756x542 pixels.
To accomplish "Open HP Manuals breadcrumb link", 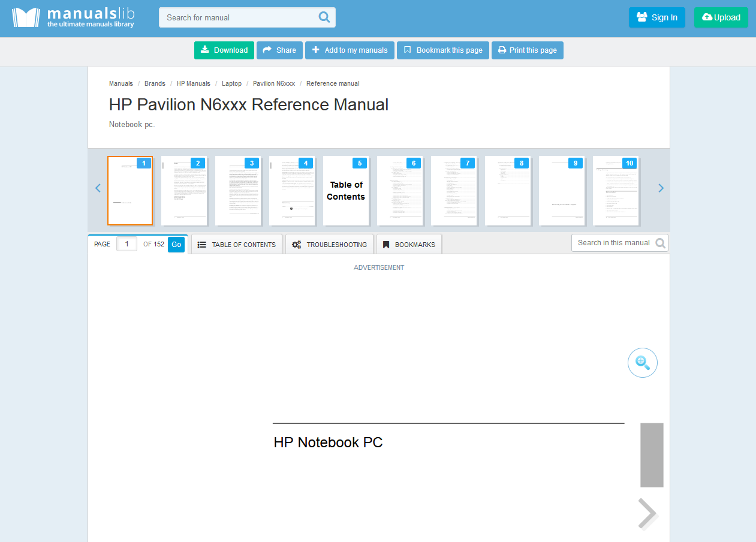I will click(x=194, y=83).
